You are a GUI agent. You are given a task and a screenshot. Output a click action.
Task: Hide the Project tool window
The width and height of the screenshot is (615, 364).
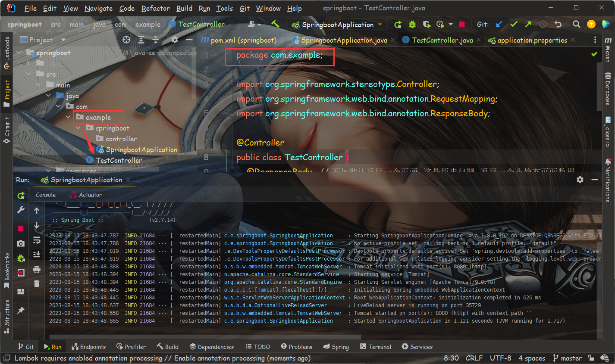[189, 40]
